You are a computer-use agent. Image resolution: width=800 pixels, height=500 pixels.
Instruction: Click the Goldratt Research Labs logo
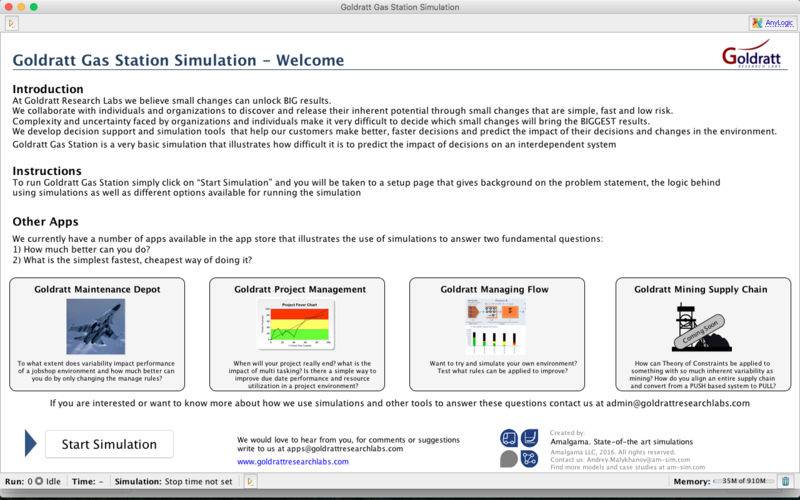coord(751,54)
